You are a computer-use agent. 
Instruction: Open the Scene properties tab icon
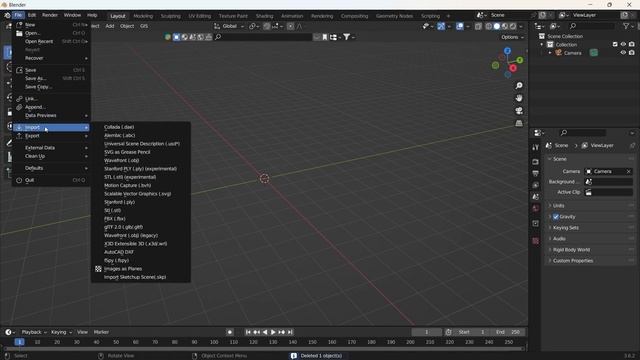click(x=536, y=197)
